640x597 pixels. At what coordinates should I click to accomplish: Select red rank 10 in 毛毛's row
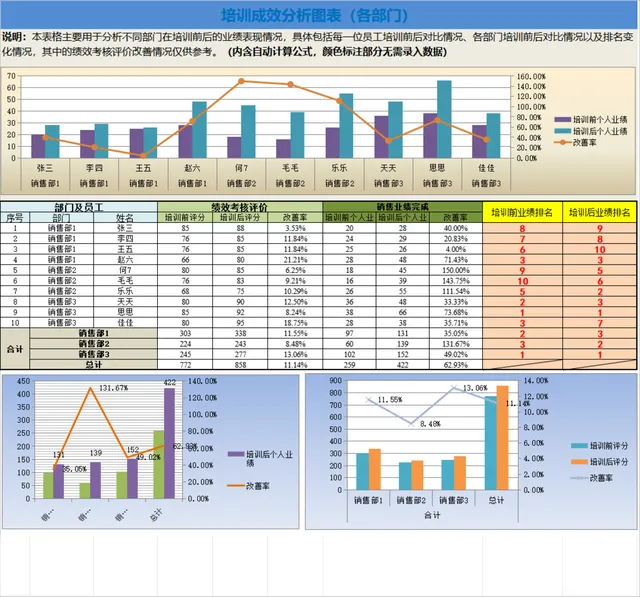(522, 281)
